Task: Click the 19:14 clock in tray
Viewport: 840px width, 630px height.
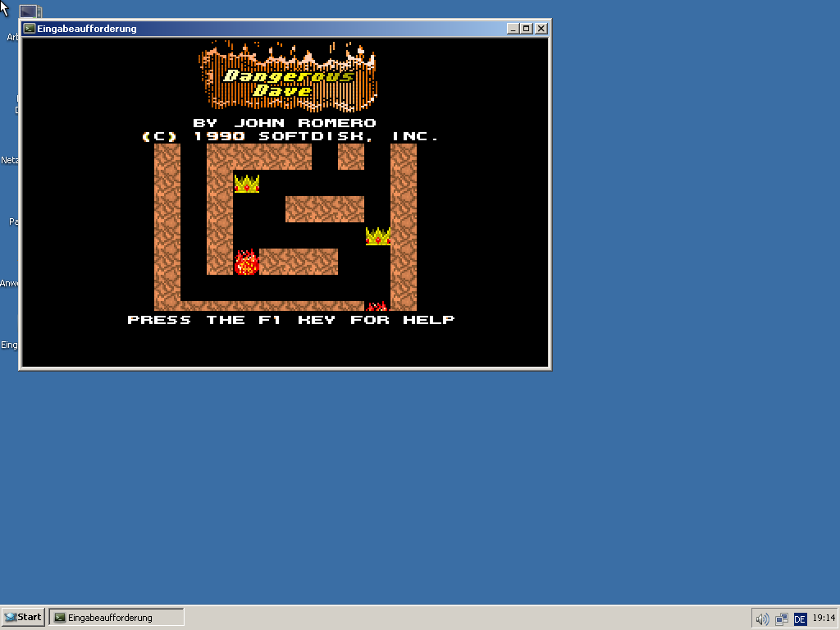Action: (x=824, y=618)
